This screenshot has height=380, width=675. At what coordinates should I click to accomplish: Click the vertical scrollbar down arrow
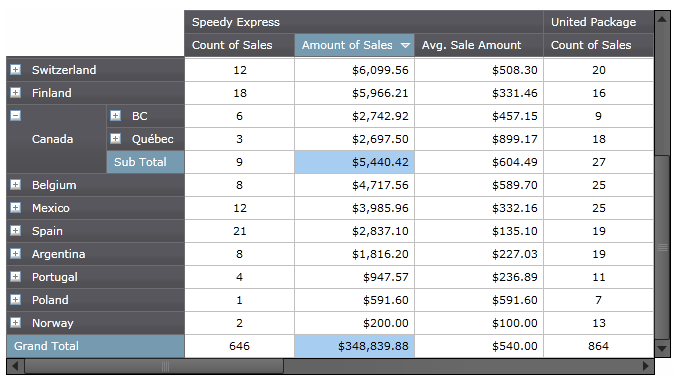point(663,348)
